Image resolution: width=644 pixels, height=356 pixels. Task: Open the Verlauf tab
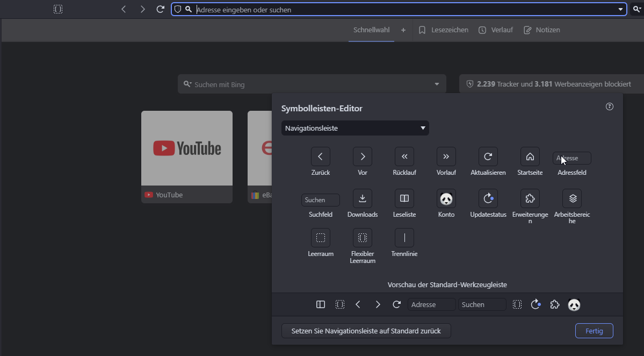pyautogui.click(x=496, y=30)
